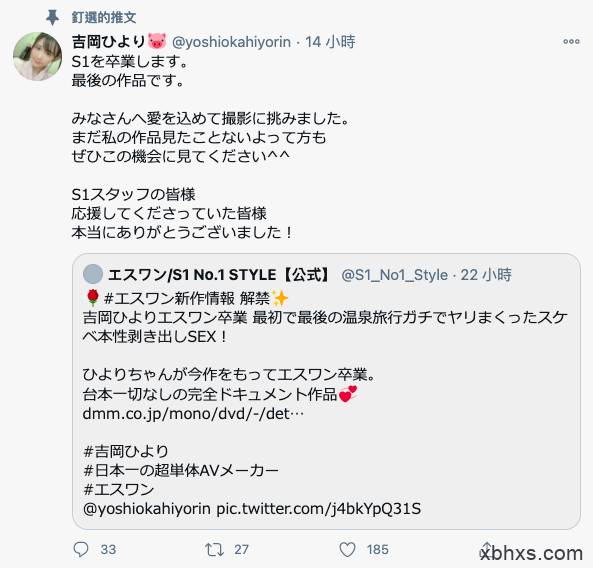Click the share upload icon
The image size is (593, 568).
(x=487, y=549)
